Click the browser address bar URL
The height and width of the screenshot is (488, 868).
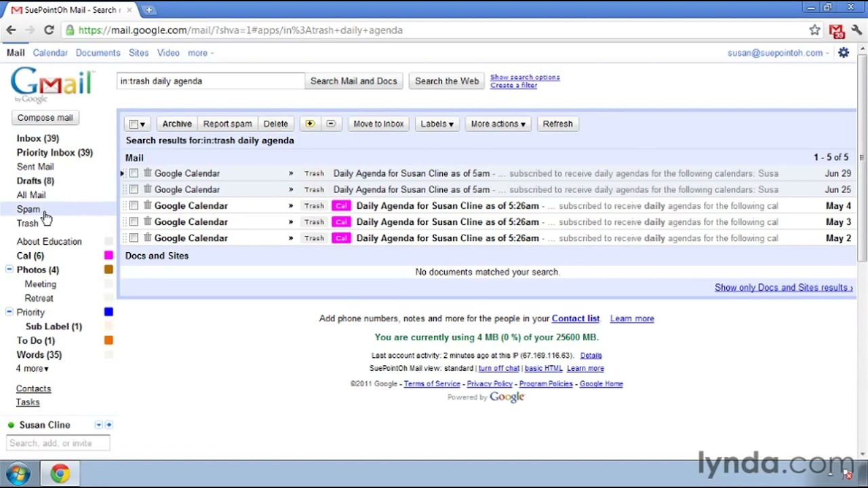click(x=241, y=30)
